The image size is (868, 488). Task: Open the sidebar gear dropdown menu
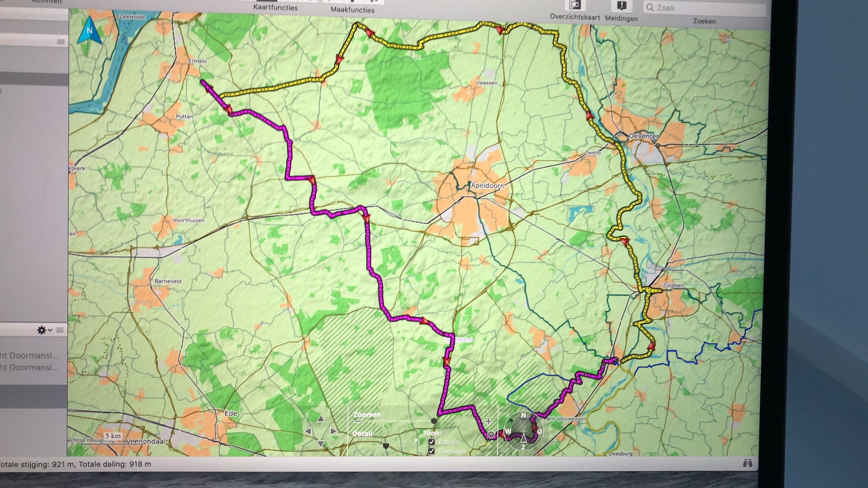(44, 330)
